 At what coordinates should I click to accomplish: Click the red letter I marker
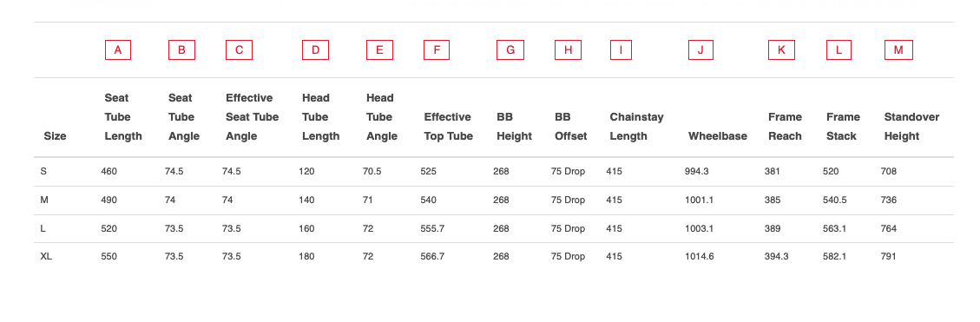(x=621, y=50)
